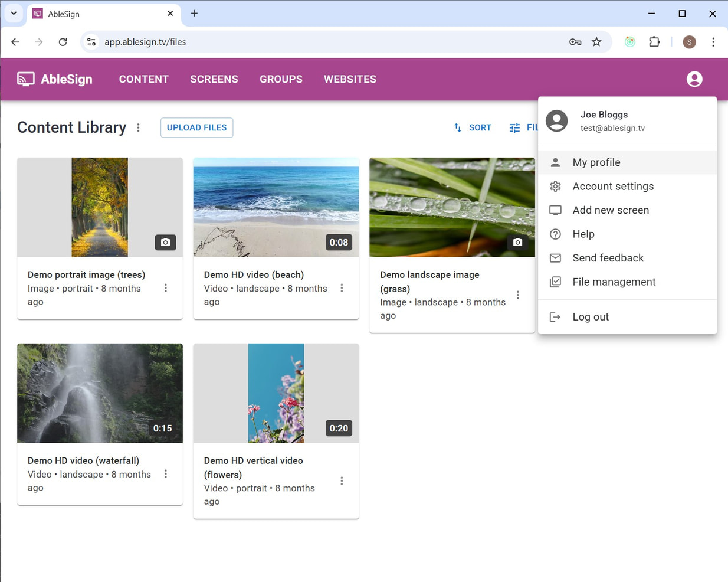Go to the Screens tab
728x582 pixels.
[214, 79]
